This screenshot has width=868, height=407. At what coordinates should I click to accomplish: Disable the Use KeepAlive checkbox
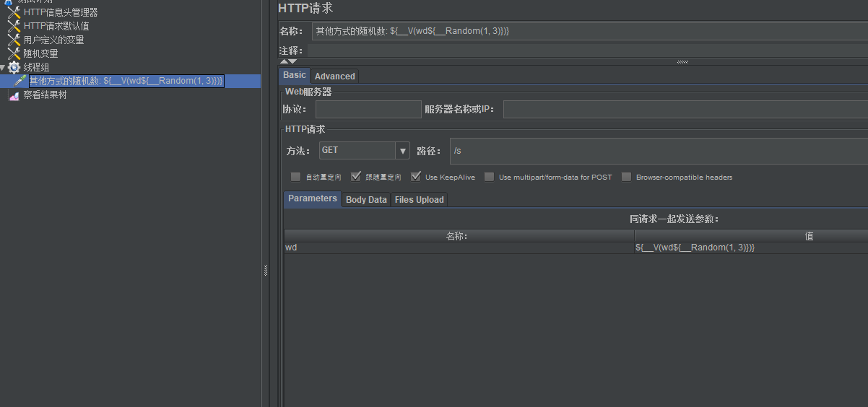coord(415,177)
